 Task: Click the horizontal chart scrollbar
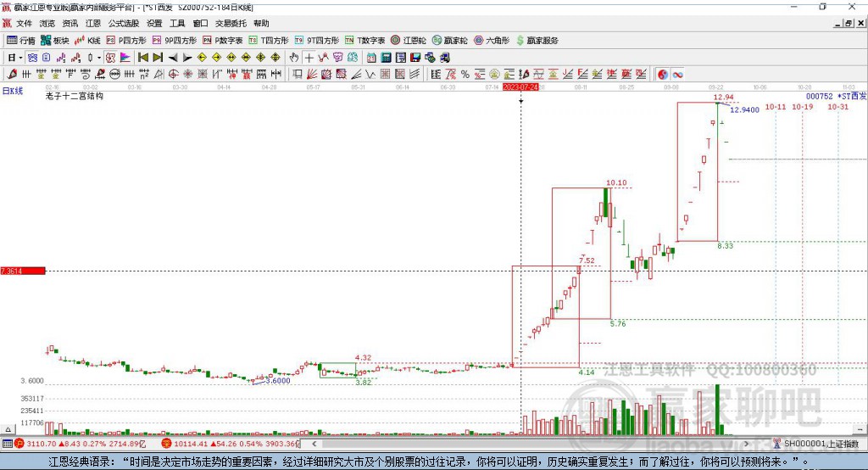[531, 444]
